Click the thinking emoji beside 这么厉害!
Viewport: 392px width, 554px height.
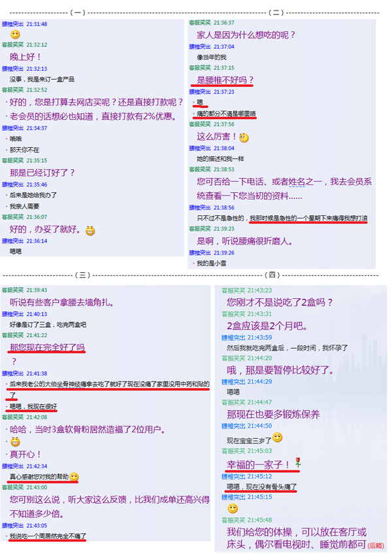[x=244, y=137]
